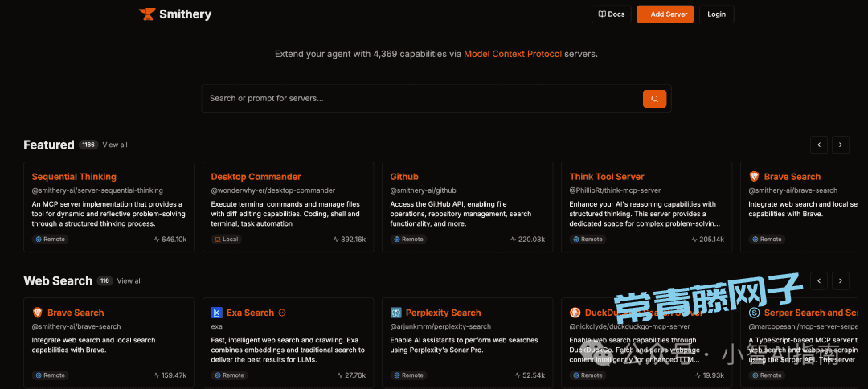868x389 pixels.
Task: Focus the search or prompt for servers field
Action: click(436, 99)
